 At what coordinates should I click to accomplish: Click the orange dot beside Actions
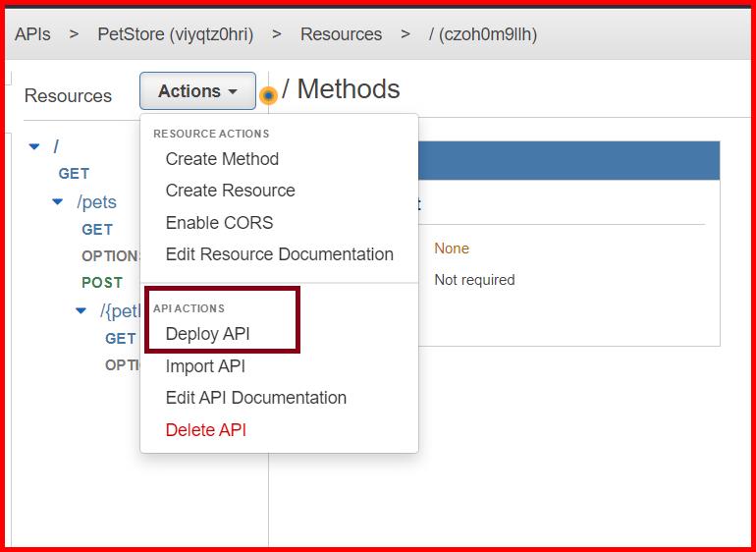coord(268,95)
